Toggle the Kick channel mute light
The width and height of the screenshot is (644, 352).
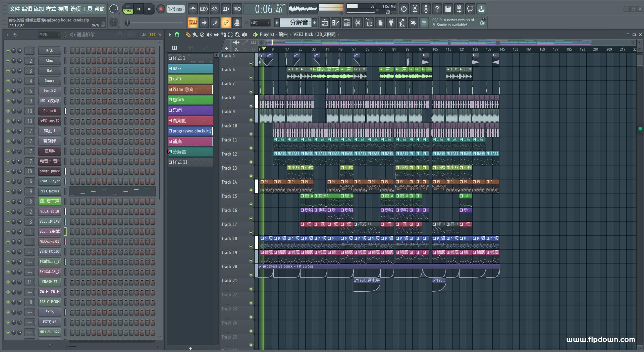[x=8, y=51]
